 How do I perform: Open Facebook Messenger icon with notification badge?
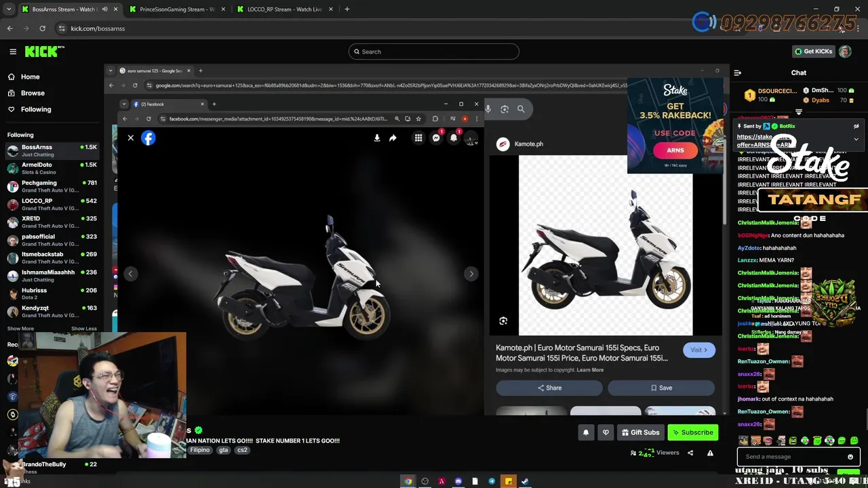click(437, 138)
